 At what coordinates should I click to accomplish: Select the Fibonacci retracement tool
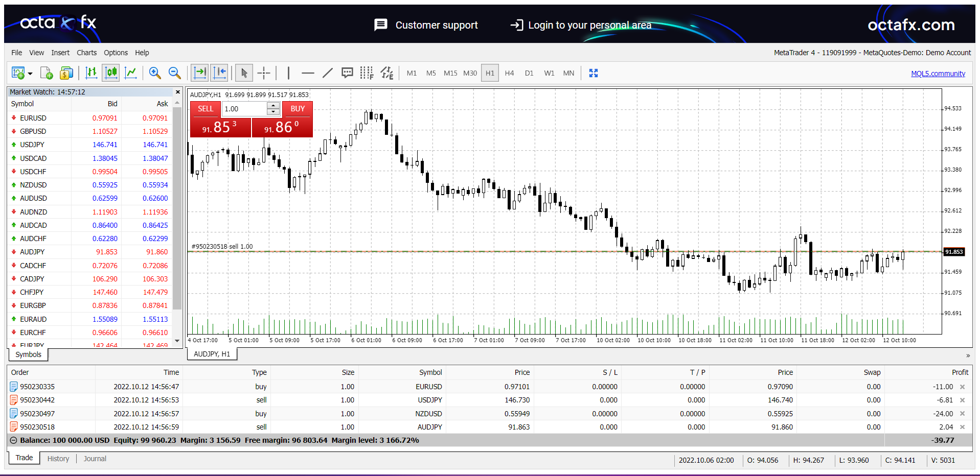(x=367, y=73)
